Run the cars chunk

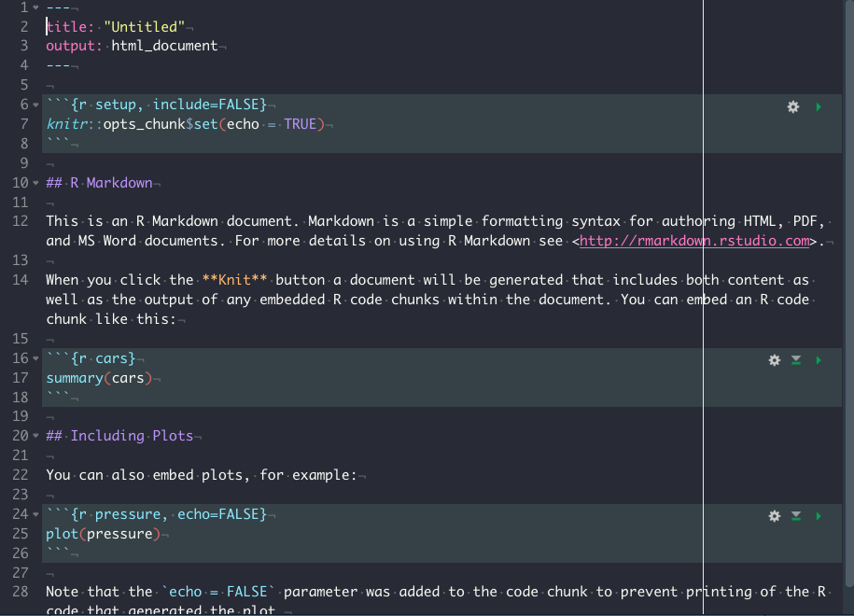tap(819, 360)
